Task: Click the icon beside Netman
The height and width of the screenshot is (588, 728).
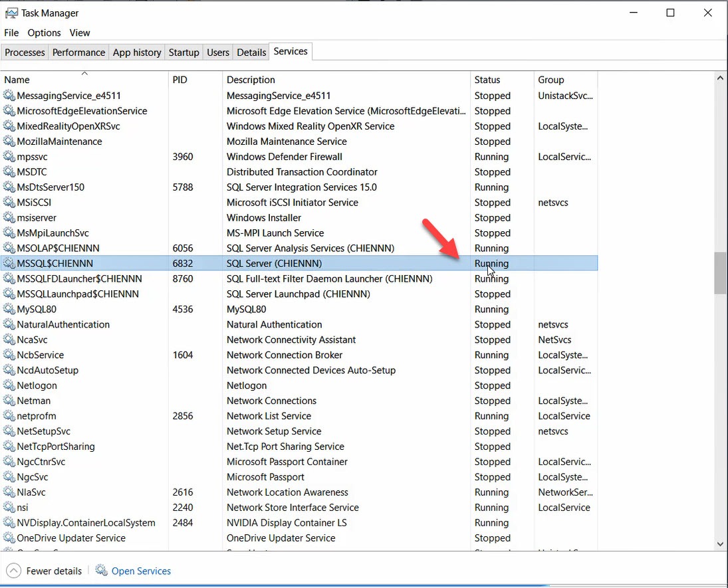Action: tap(9, 401)
